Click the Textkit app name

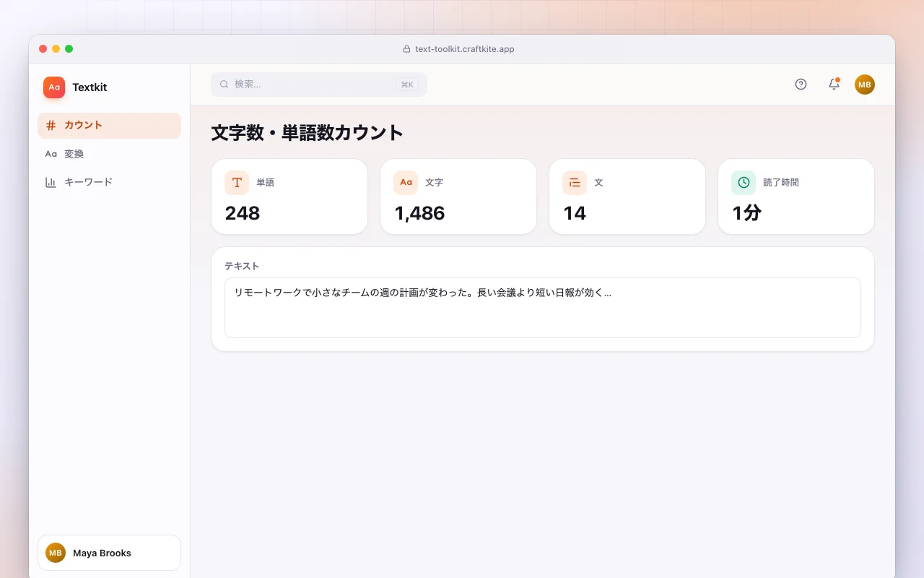click(90, 87)
